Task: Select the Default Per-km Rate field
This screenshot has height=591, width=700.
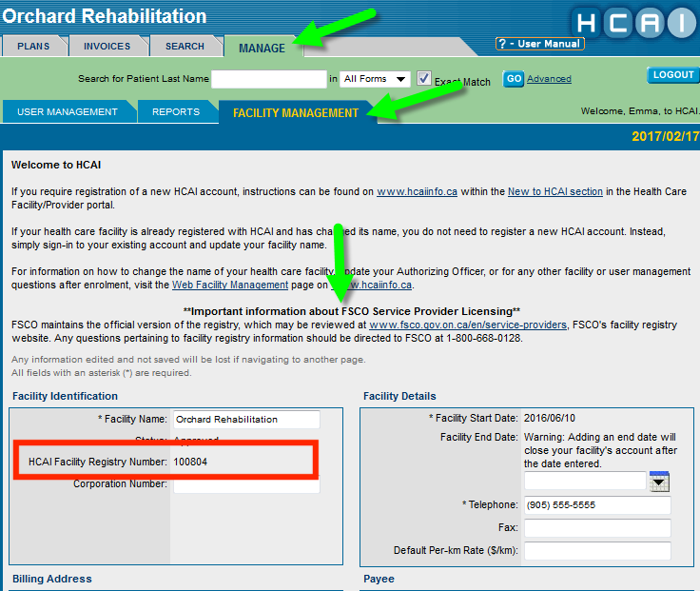Action: tap(596, 551)
